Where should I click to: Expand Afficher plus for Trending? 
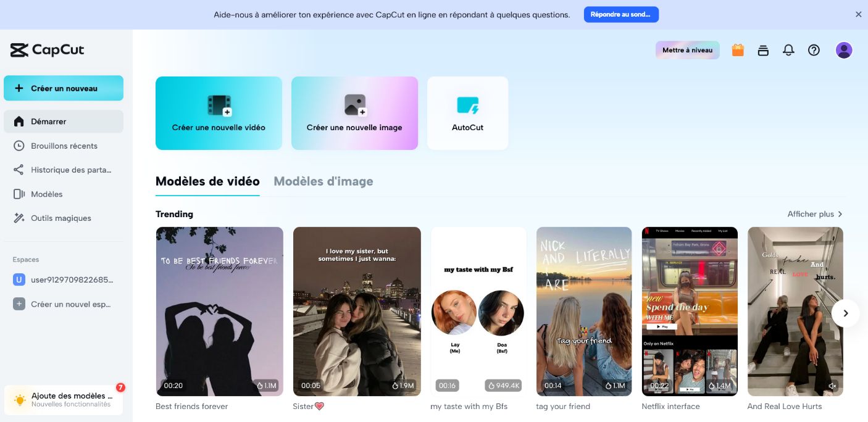coord(815,214)
